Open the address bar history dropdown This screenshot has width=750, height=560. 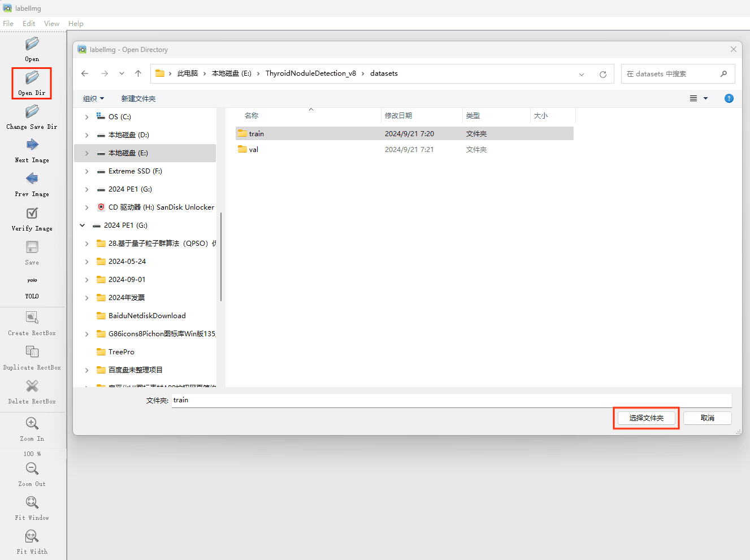pyautogui.click(x=582, y=74)
